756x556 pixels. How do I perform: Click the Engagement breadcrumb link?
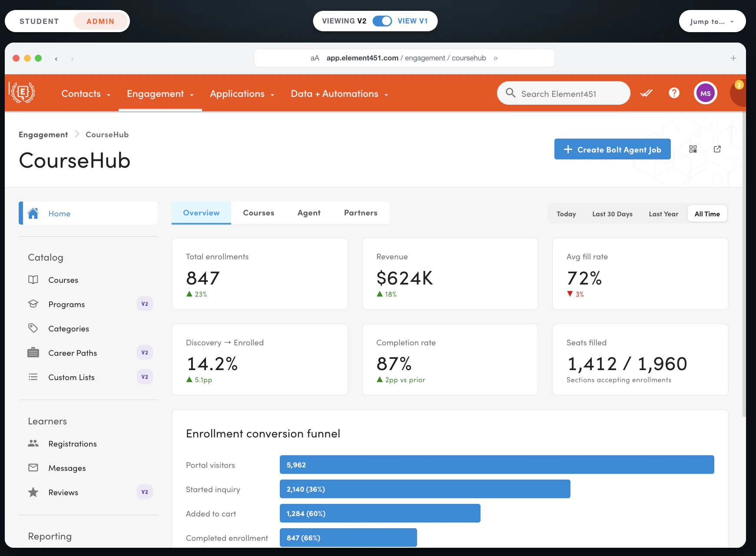(x=43, y=135)
